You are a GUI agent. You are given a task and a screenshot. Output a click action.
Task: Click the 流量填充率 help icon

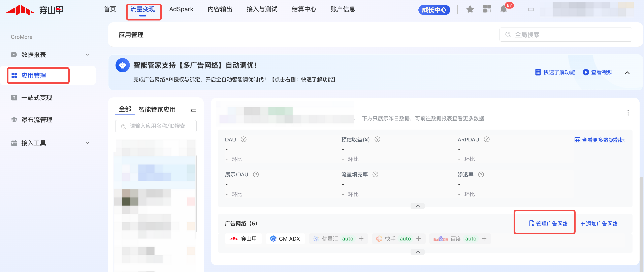[375, 174]
